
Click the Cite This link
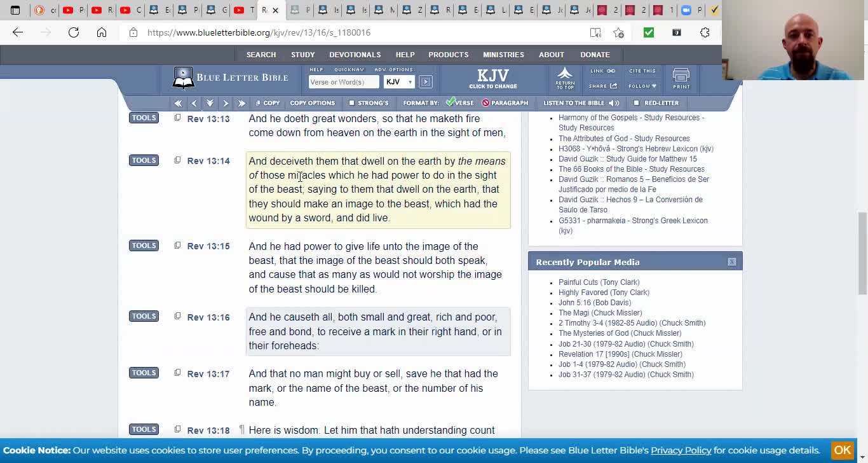[x=642, y=71]
